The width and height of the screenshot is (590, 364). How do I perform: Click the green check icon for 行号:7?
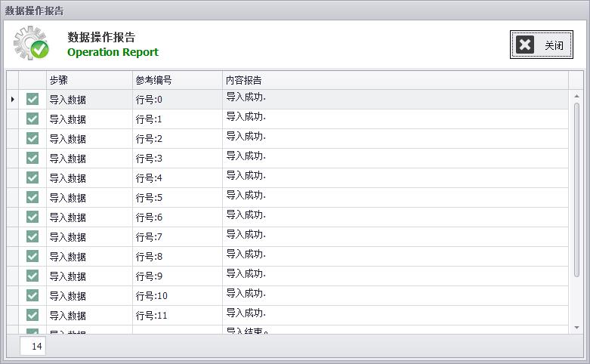[x=32, y=236]
